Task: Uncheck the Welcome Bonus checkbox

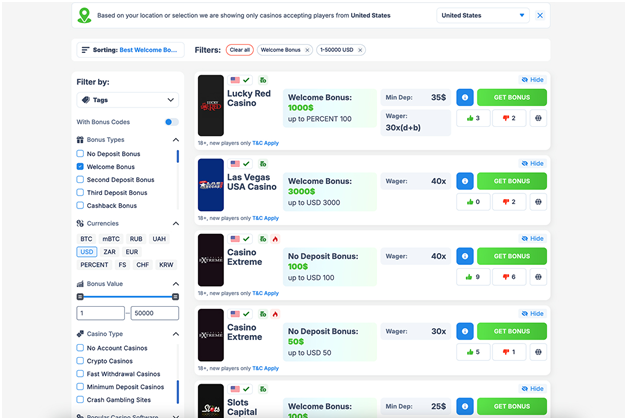Action: (80, 167)
